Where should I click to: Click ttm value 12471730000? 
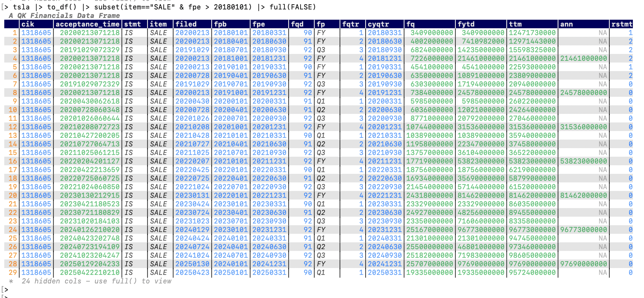532,33
